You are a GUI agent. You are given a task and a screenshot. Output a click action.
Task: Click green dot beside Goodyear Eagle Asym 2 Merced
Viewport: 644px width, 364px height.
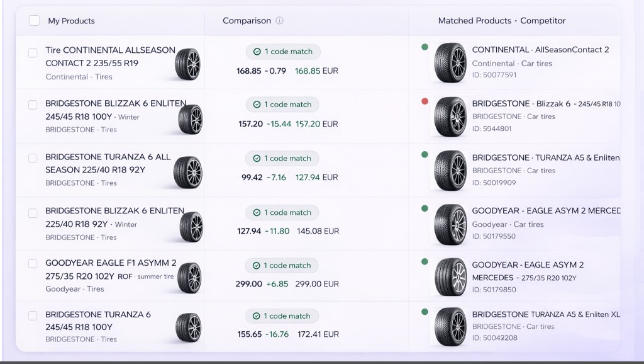[425, 208]
